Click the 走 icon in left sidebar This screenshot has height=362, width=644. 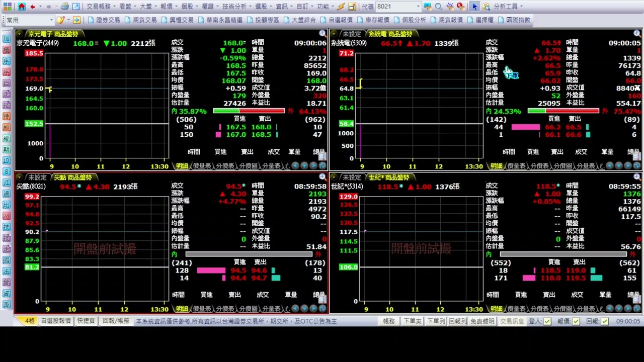7,94
